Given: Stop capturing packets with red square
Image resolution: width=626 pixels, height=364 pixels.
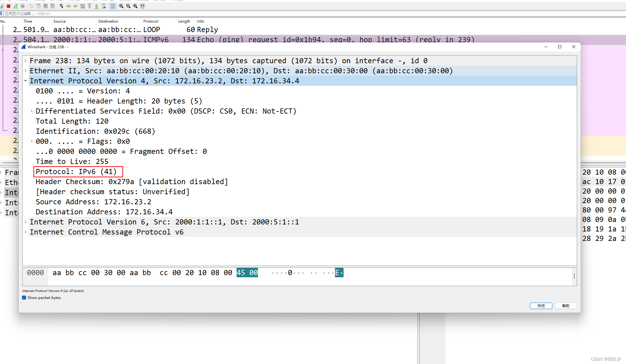Looking at the screenshot, I should point(9,6).
